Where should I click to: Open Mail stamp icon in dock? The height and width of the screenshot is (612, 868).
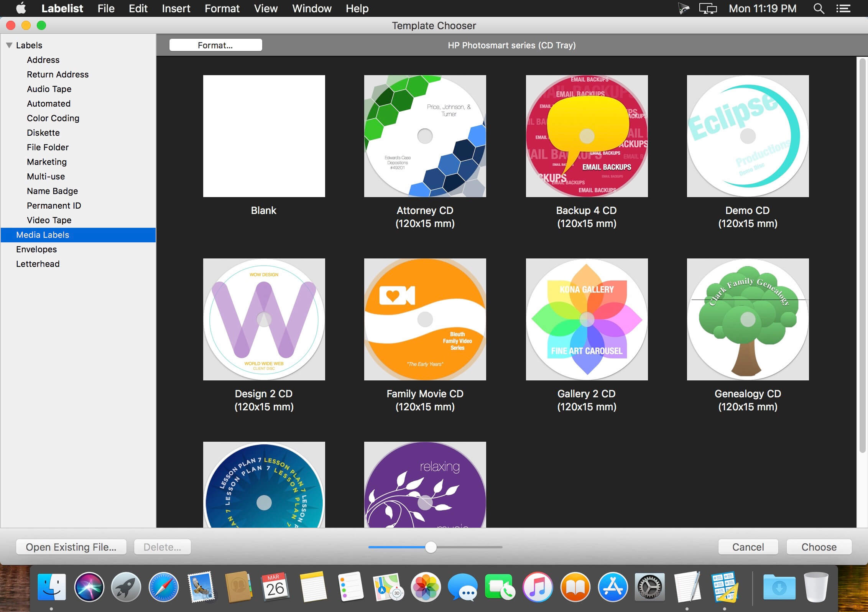point(201,587)
